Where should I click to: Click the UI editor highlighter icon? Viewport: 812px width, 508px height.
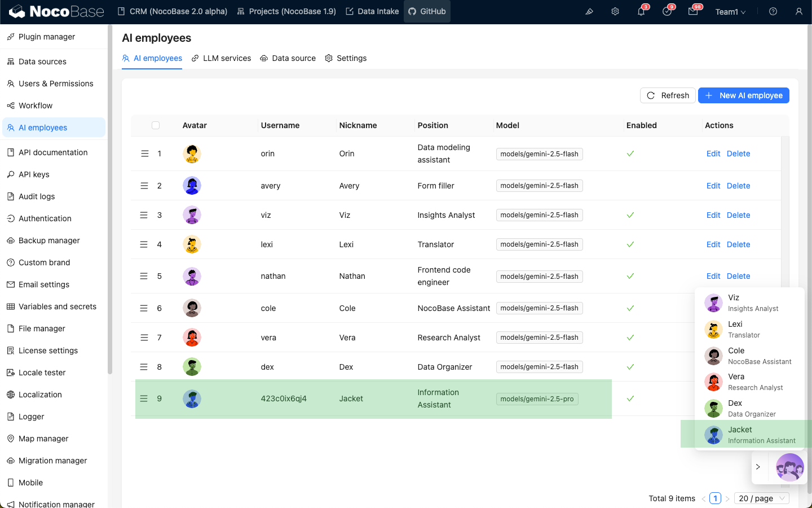(x=589, y=11)
